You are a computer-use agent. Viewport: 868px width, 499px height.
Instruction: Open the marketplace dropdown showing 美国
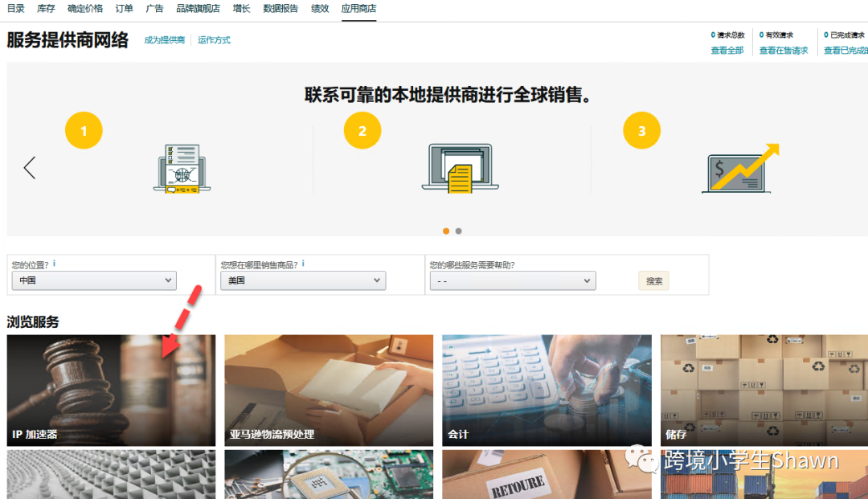[x=302, y=280]
